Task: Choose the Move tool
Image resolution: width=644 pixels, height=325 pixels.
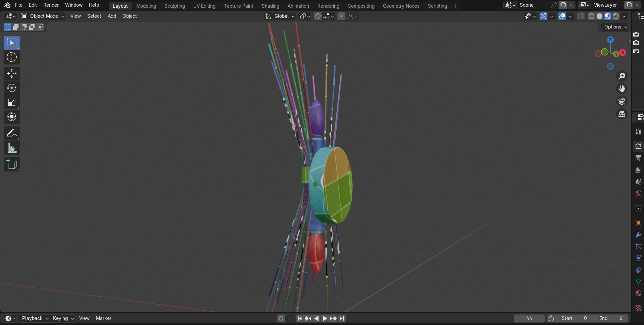Action: click(x=12, y=73)
